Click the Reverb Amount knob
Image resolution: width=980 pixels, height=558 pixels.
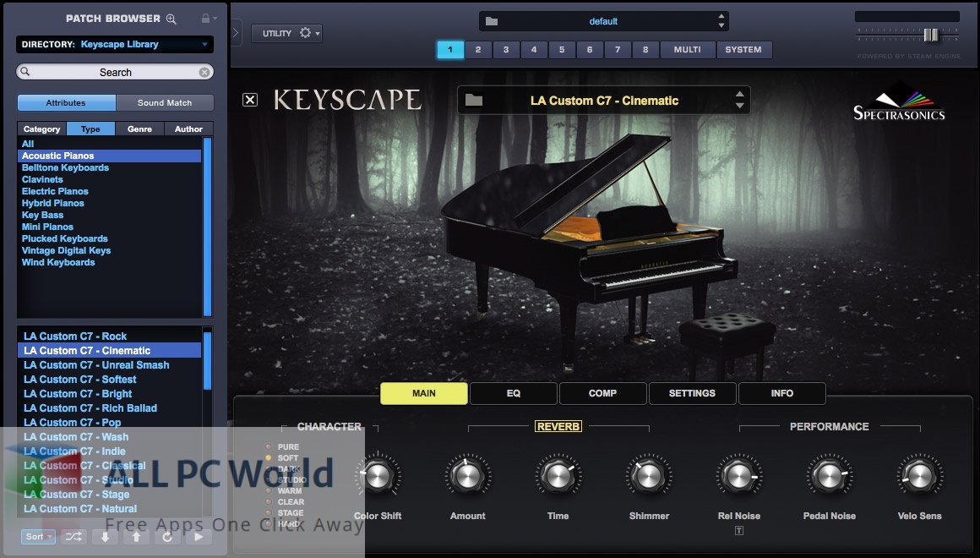[467, 476]
